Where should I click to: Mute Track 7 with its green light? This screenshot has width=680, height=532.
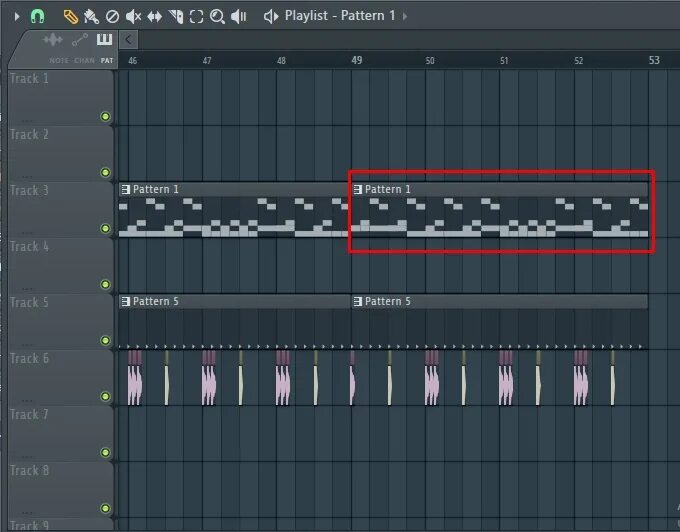pos(105,452)
